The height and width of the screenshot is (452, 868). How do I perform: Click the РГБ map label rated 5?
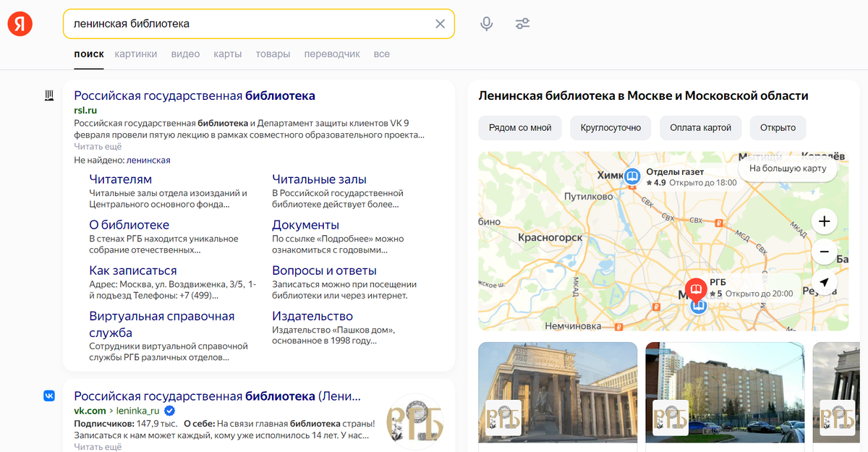[x=750, y=288]
